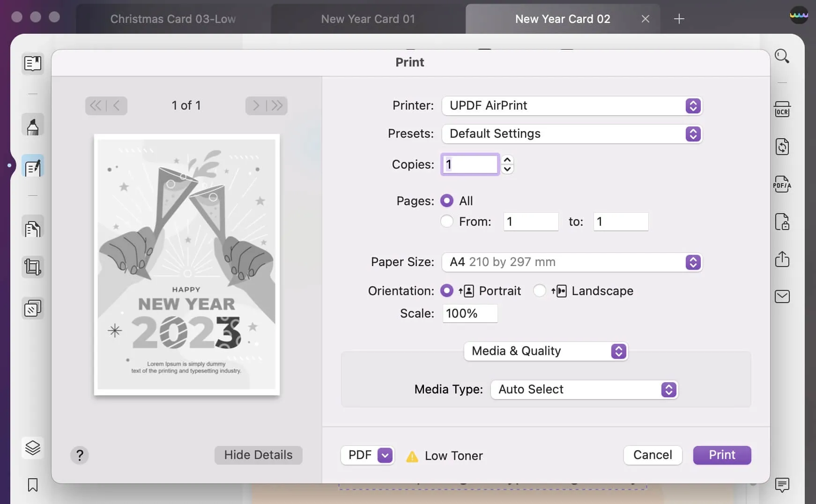Select the From page range radio button
Screen dimensions: 816x504
coord(447,222)
